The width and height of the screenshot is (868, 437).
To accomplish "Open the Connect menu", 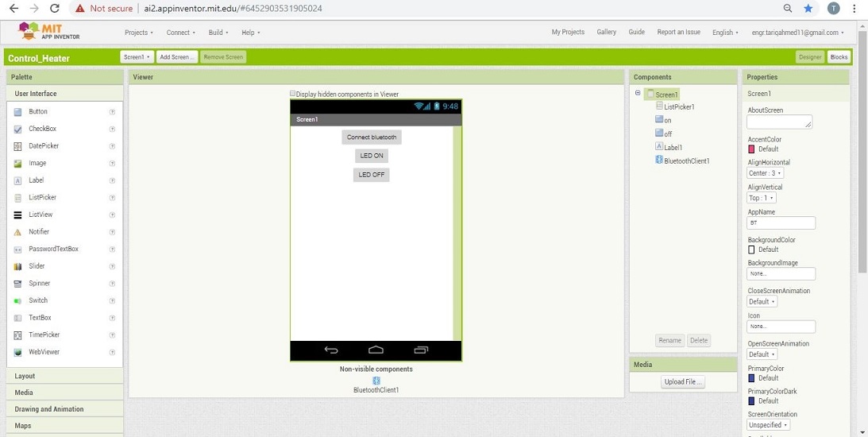I will click(181, 33).
